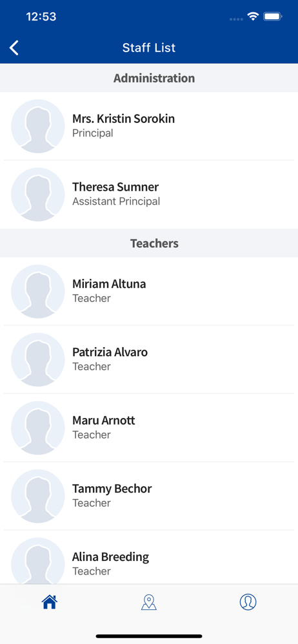Tap the battery status icon
Image resolution: width=298 pixels, height=644 pixels.
[x=272, y=17]
